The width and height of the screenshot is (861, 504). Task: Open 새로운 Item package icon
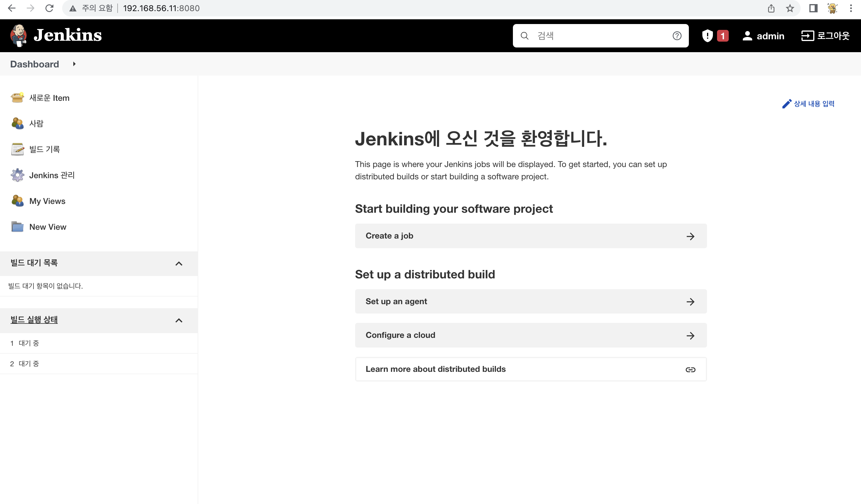tap(17, 98)
